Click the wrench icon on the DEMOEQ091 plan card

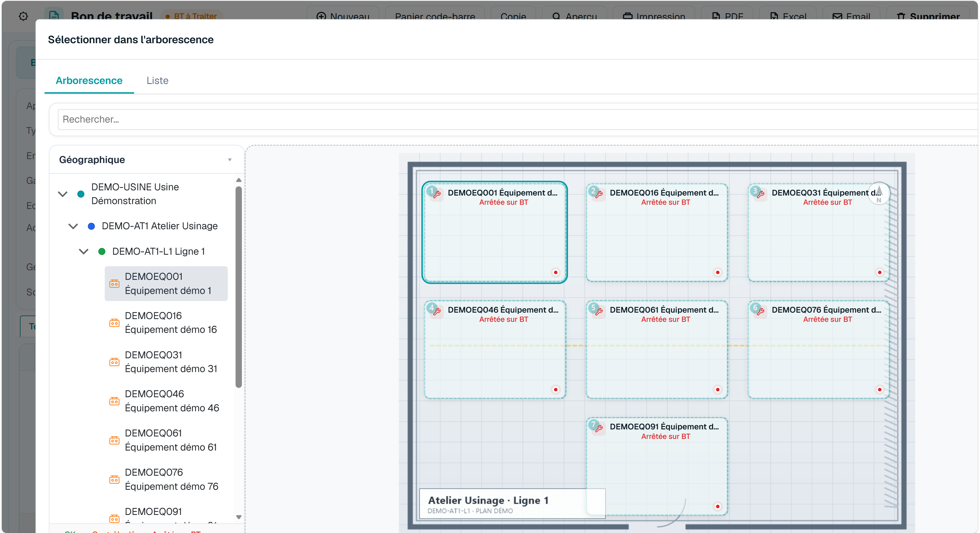[x=599, y=428]
